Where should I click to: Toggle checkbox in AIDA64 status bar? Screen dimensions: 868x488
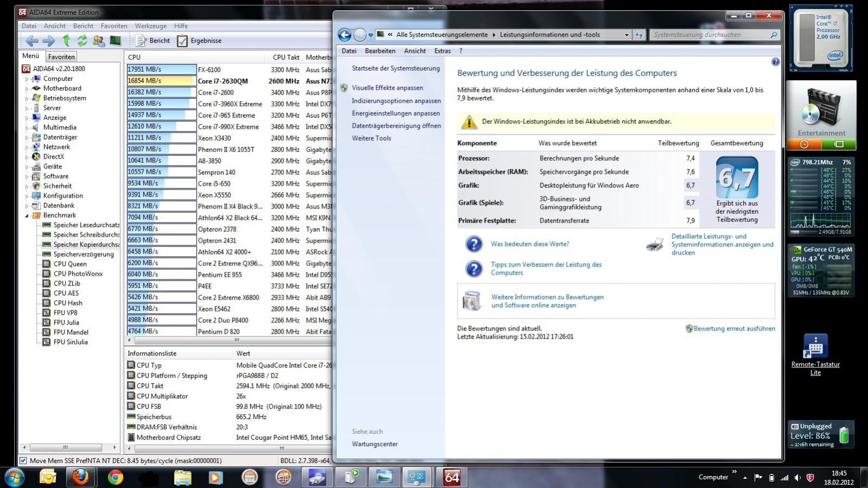pos(23,461)
